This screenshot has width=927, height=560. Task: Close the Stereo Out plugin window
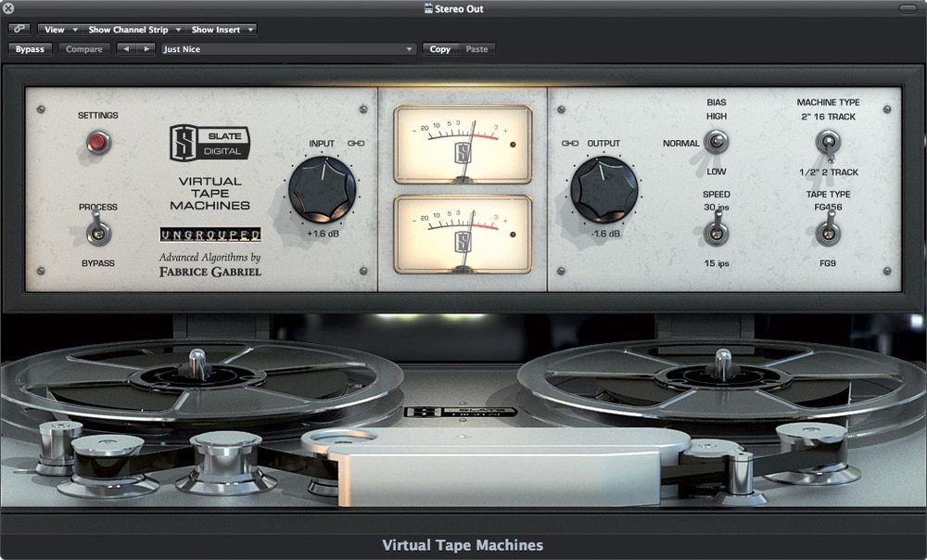[8, 8]
